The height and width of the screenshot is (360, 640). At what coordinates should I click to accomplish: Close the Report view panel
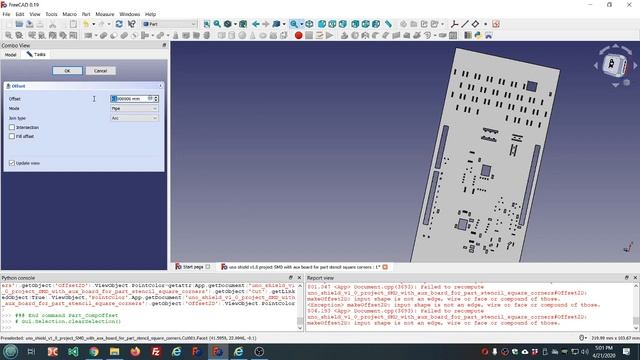(x=635, y=278)
